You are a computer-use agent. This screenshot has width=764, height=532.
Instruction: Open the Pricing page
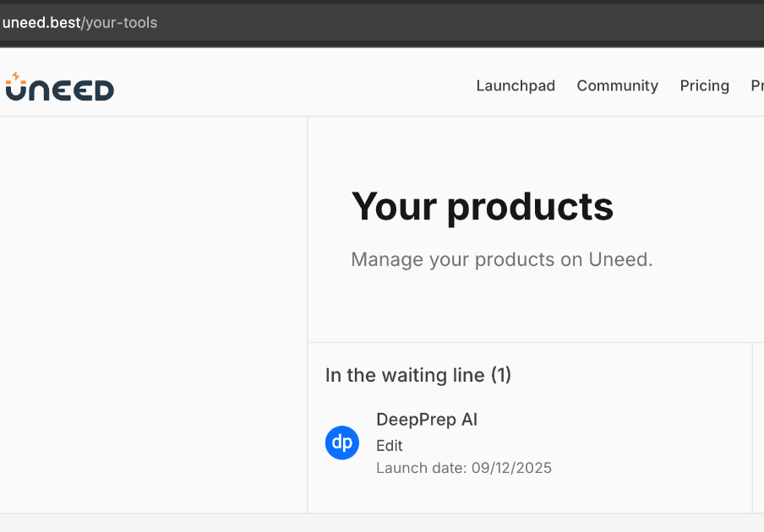[704, 86]
